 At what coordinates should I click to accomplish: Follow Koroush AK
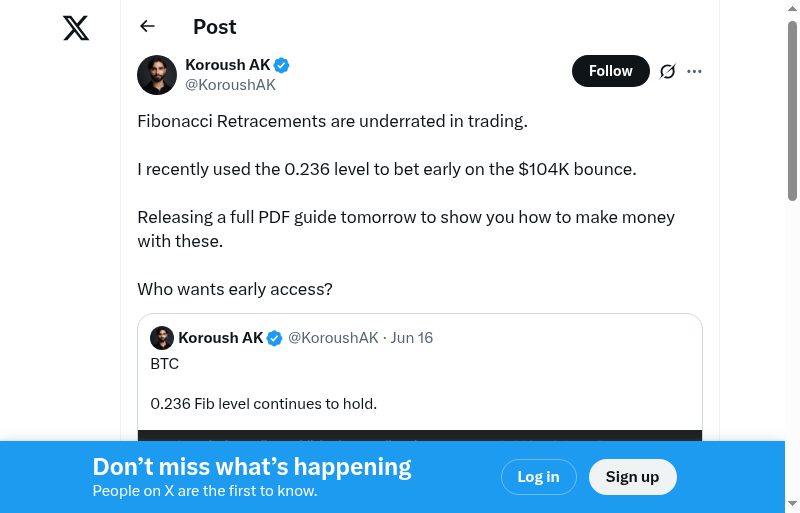tap(610, 71)
